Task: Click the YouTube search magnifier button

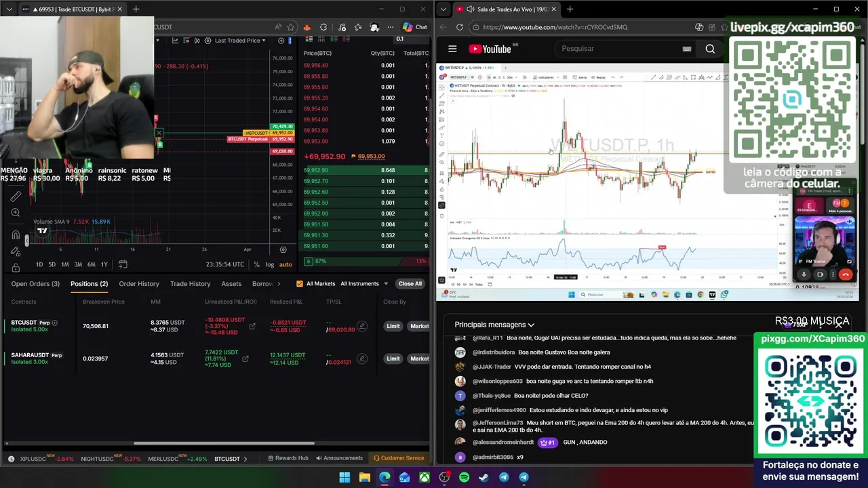Action: click(x=710, y=49)
